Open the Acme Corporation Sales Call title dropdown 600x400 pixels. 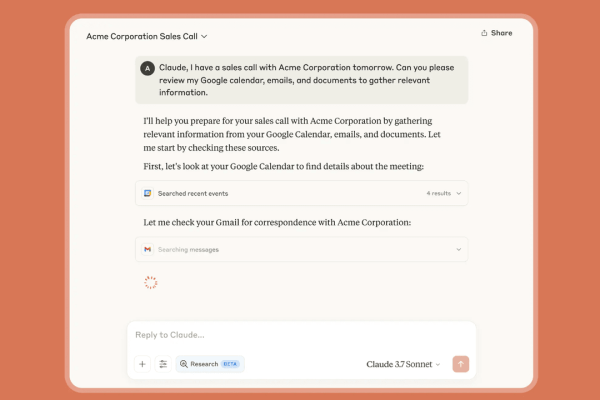click(x=147, y=36)
